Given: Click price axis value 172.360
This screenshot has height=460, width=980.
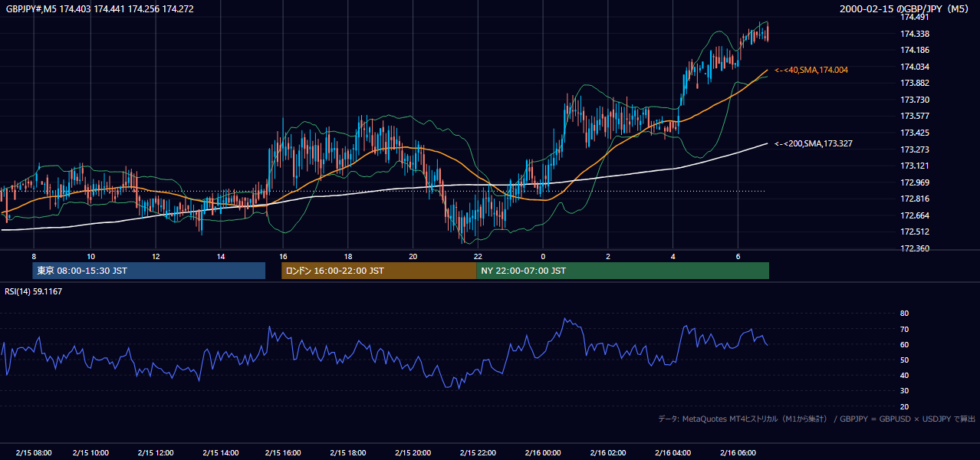Looking at the screenshot, I should click(915, 248).
